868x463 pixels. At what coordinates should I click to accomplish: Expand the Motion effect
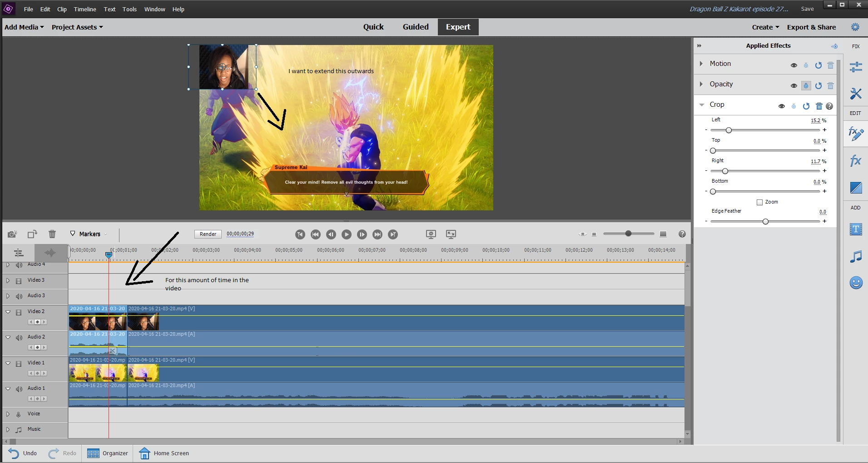click(x=701, y=64)
